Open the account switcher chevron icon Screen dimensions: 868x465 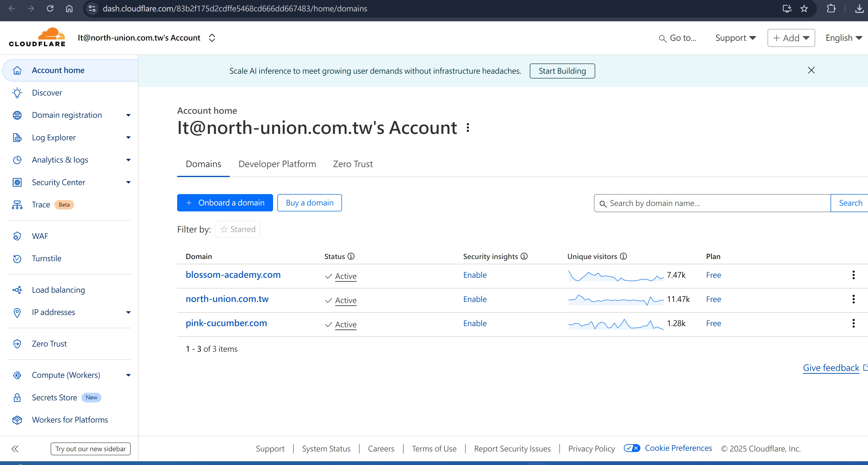click(212, 38)
